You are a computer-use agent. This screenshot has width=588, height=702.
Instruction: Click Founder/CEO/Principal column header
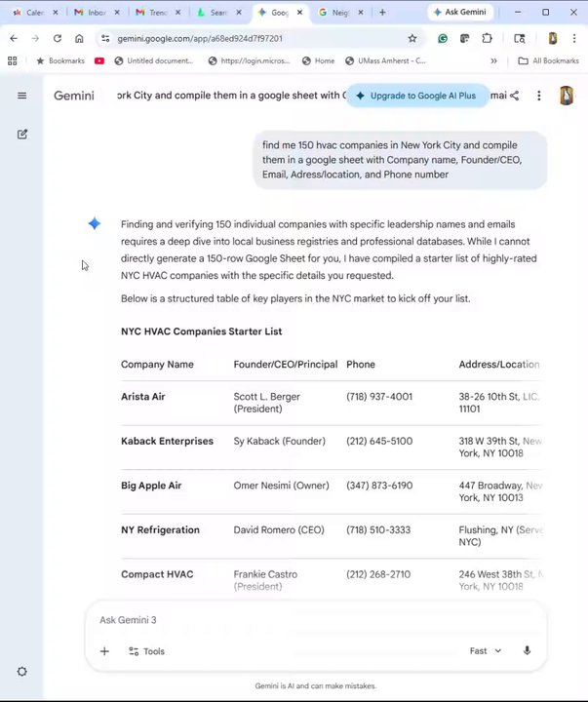coord(286,365)
